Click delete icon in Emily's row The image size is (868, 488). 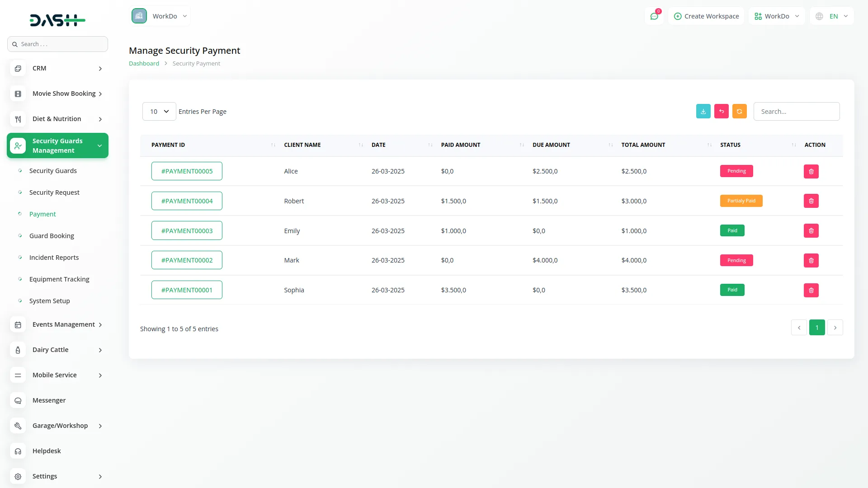(811, 231)
